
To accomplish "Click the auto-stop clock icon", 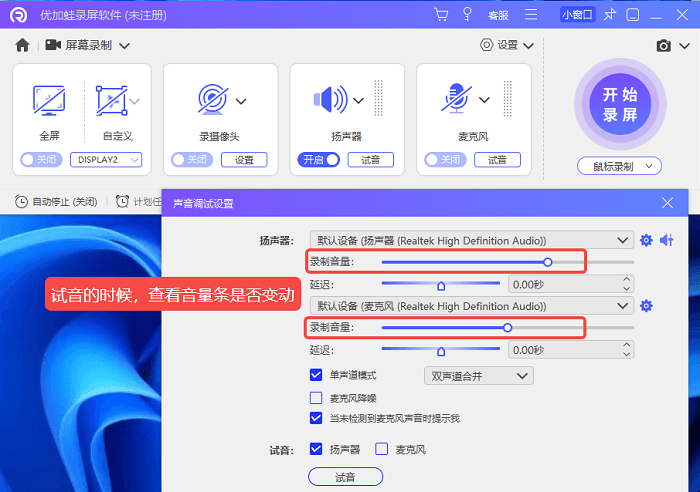I will point(21,202).
